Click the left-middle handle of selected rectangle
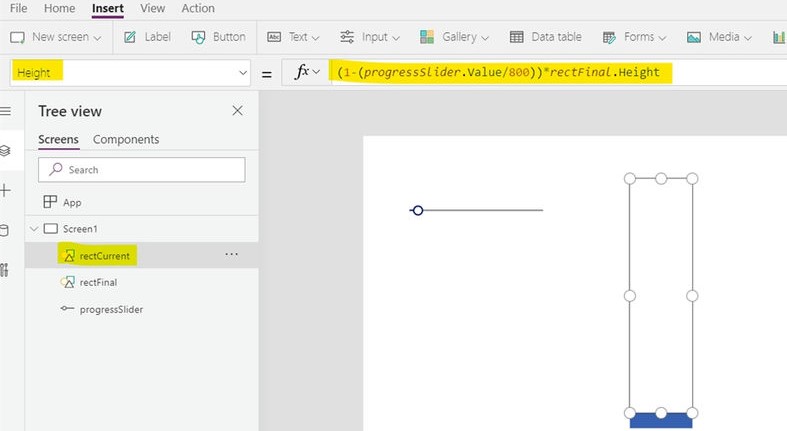Screen dimensions: 787x431 point(630,296)
